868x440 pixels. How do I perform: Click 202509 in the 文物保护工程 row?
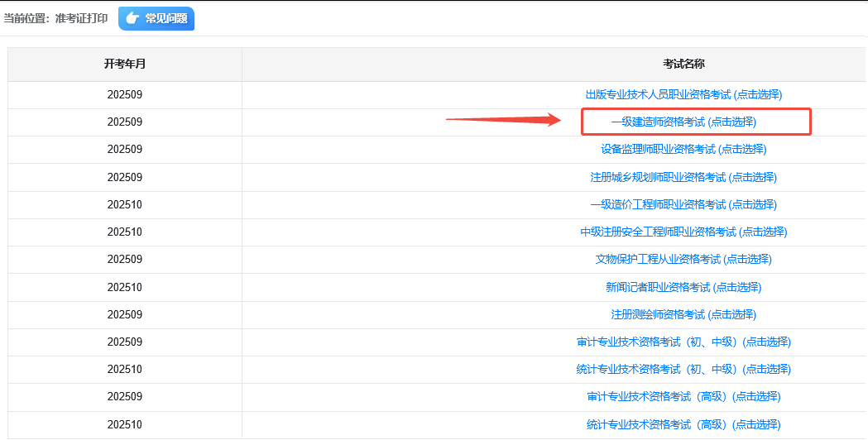pyautogui.click(x=125, y=259)
